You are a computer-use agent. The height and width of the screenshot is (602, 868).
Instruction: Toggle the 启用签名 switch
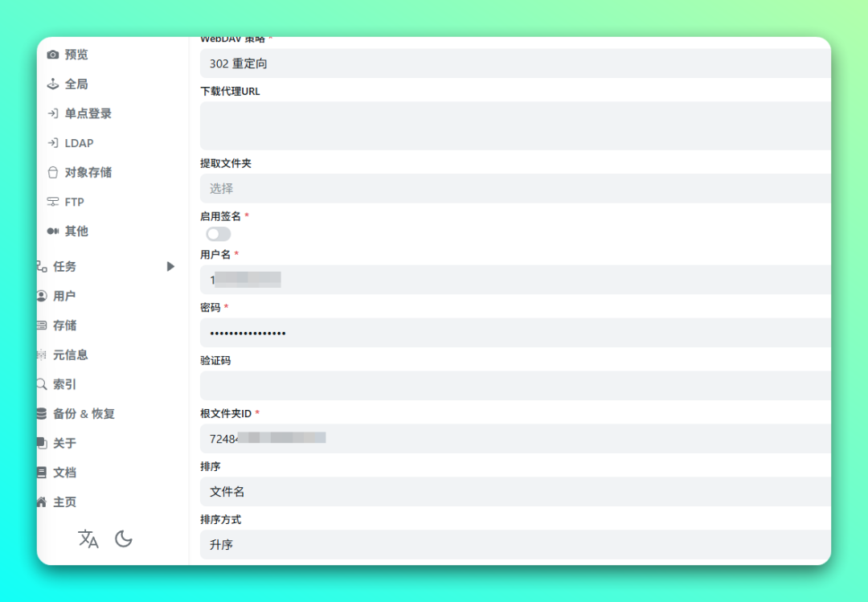(x=218, y=234)
